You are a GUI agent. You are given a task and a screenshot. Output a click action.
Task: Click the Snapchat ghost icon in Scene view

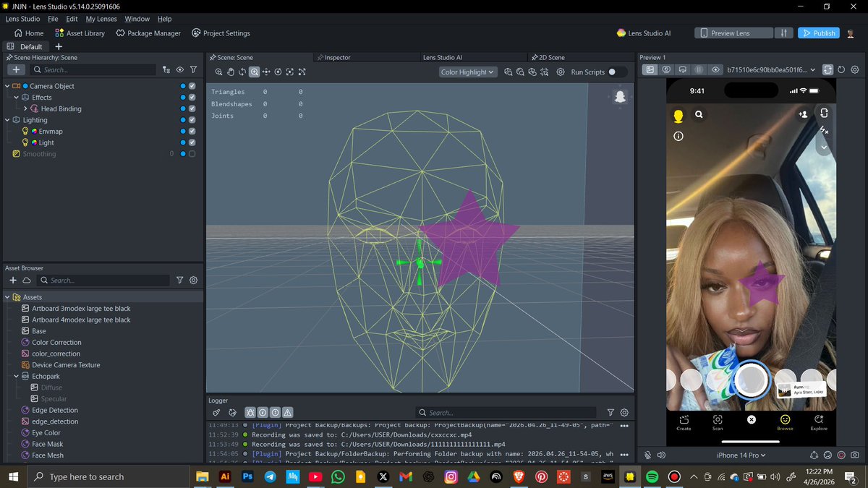click(x=619, y=96)
